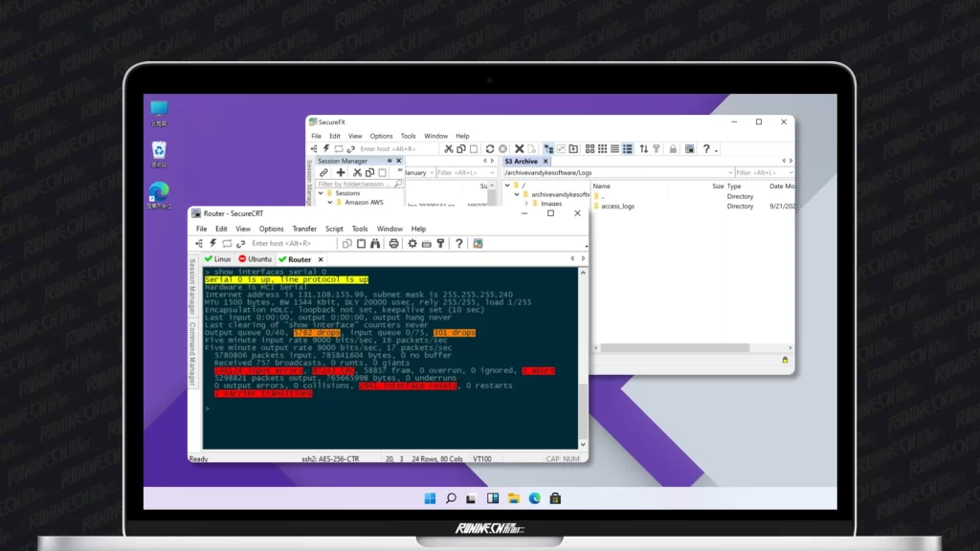Open Session Options gear icon in SecureCRT

412,244
